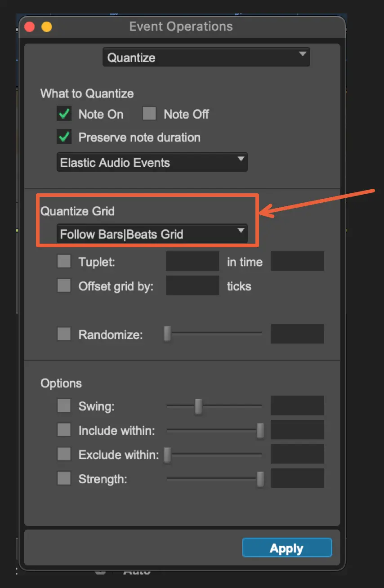Enable the Randomize checkbox
This screenshot has height=588, width=384.
click(x=64, y=334)
